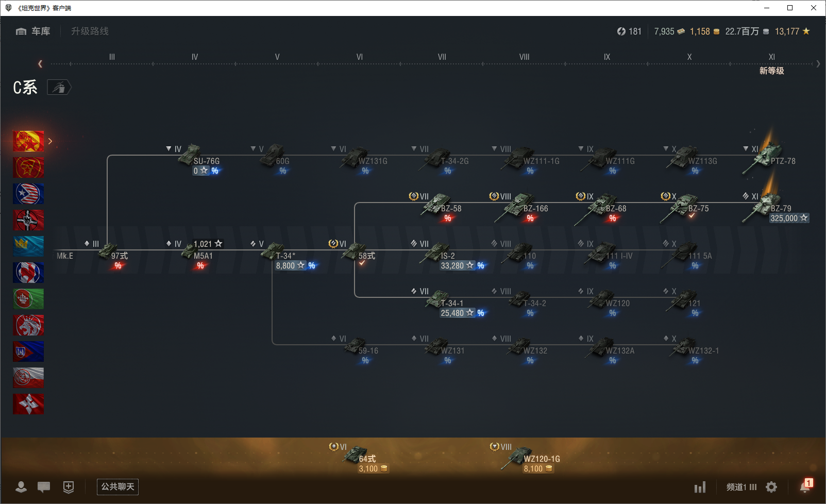Open the premium 64式 tank
Image resolution: width=826 pixels, height=504 pixels.
click(x=360, y=458)
